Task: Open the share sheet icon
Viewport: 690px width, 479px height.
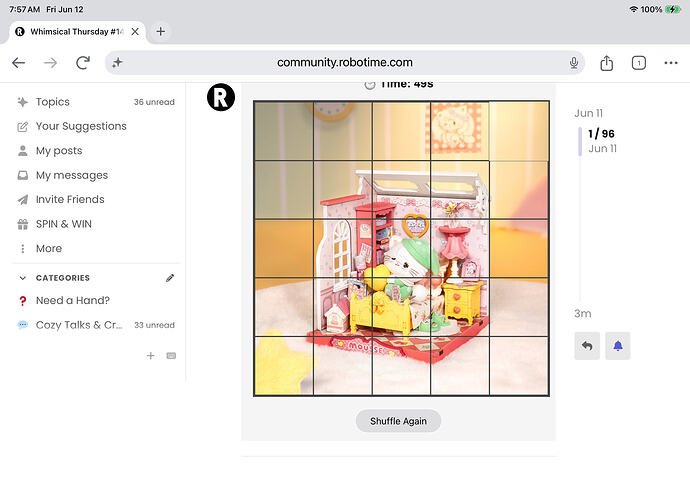Action: (x=606, y=63)
